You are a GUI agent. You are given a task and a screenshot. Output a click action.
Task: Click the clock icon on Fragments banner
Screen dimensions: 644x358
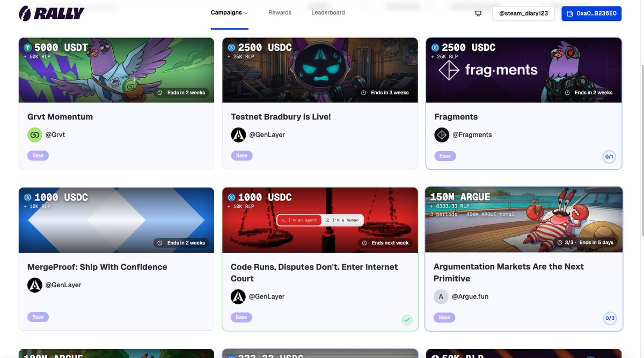pyautogui.click(x=567, y=93)
